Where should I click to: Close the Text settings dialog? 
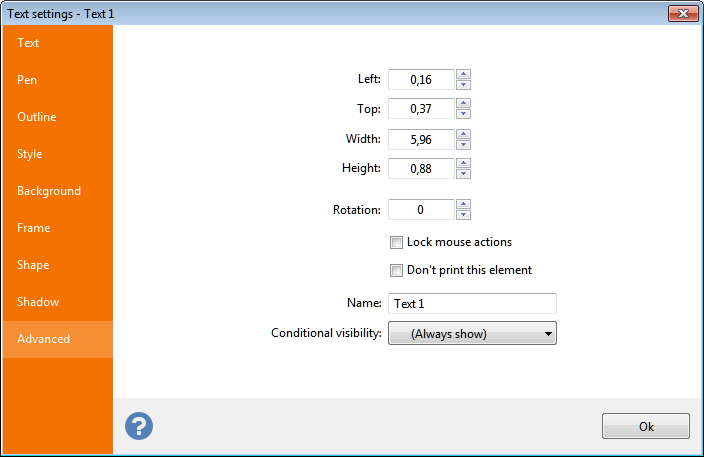coord(683,13)
